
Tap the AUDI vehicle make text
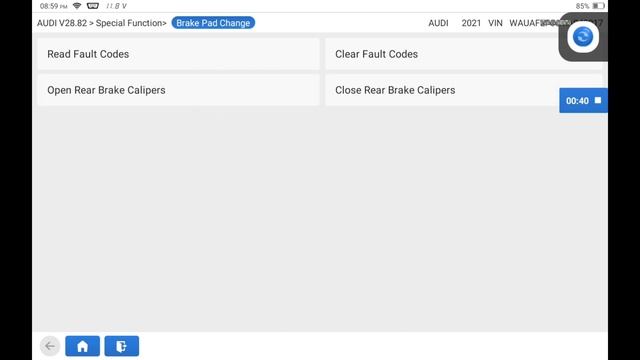(x=438, y=23)
